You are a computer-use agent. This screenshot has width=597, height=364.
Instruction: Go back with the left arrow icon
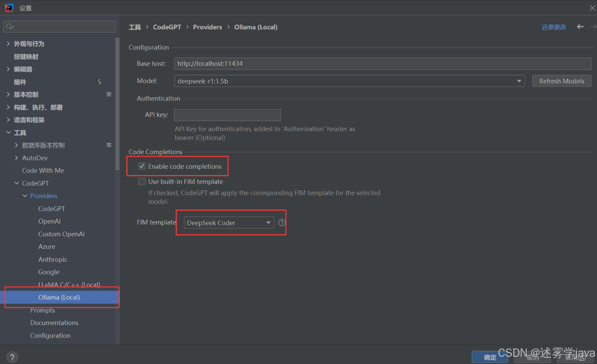(580, 27)
